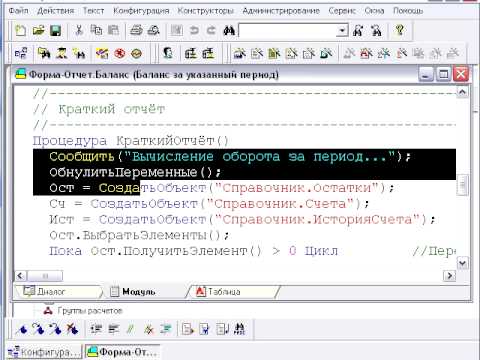
Task: Print the module with the printer icon
Action: coord(136,31)
